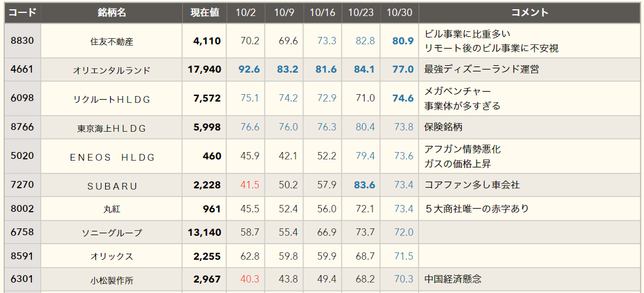Click comment ビル事業に比重多い

click(467, 34)
